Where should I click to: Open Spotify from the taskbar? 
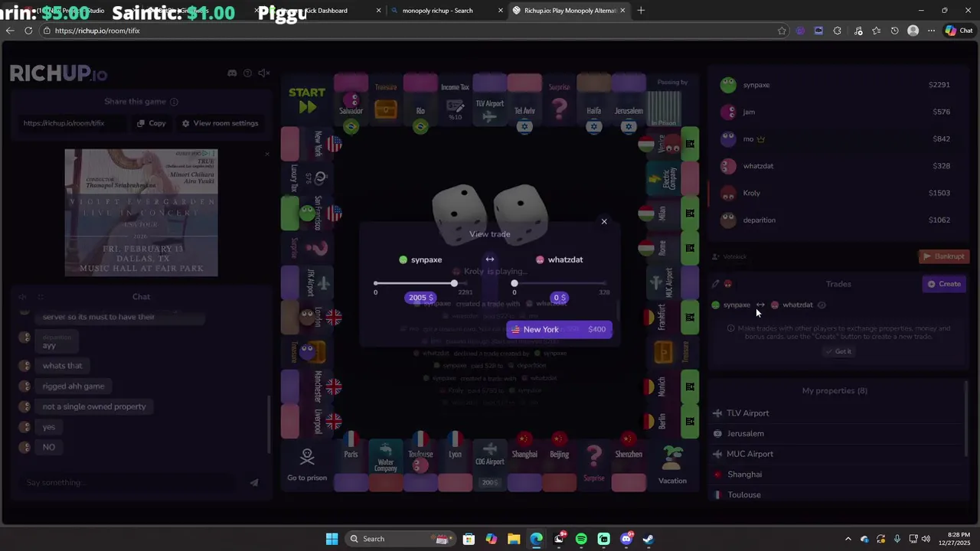click(581, 539)
